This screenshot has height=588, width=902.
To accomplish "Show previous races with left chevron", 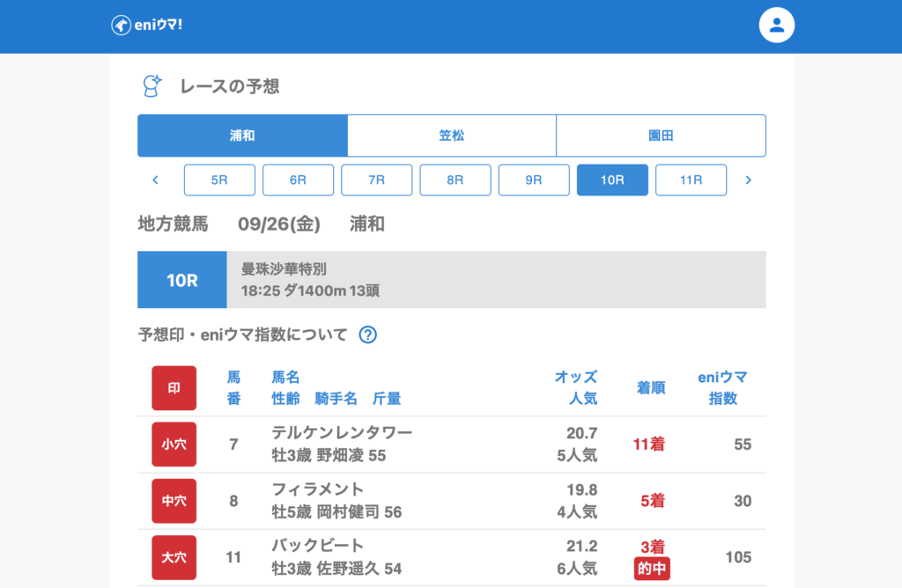I will (x=156, y=180).
